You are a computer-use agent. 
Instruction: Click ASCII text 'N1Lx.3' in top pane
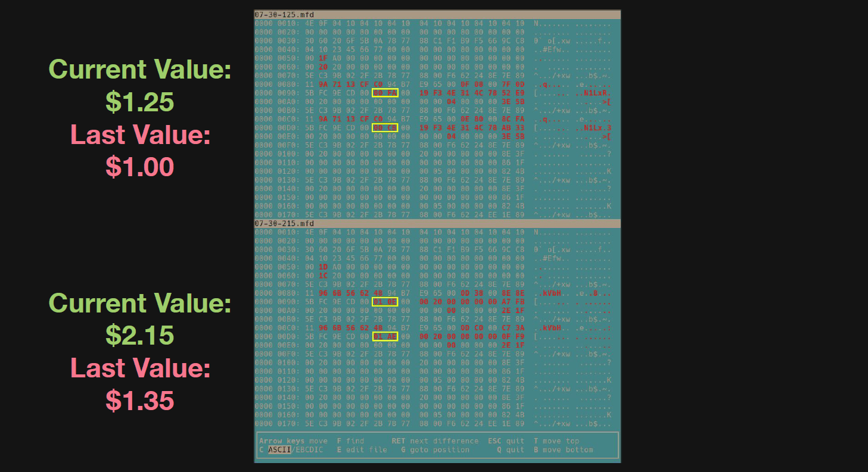point(597,127)
